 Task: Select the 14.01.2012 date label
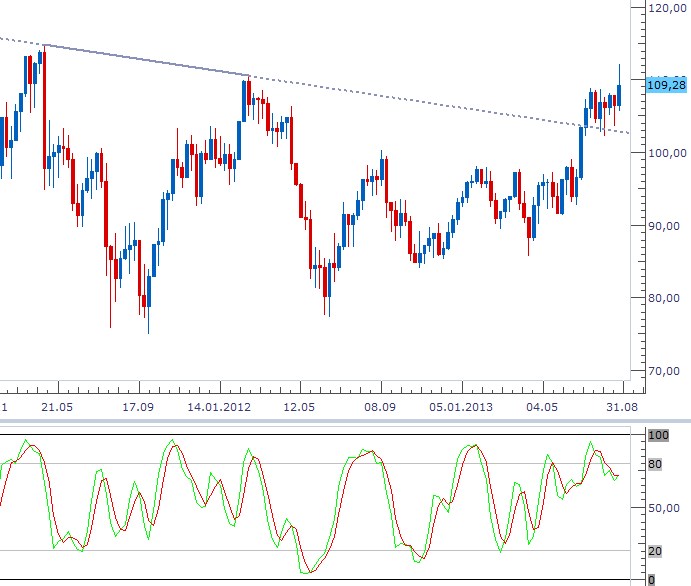click(218, 408)
